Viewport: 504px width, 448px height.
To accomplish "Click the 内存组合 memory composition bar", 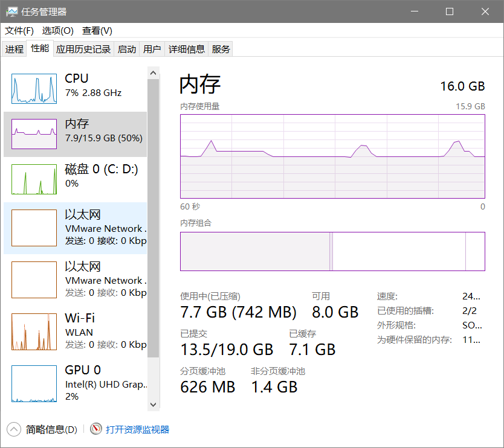I will [x=332, y=251].
